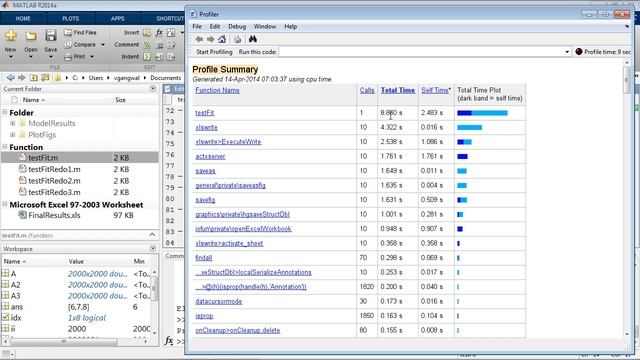The width and height of the screenshot is (640, 360).
Task: Click the Find Files icon
Action: click(x=68, y=32)
